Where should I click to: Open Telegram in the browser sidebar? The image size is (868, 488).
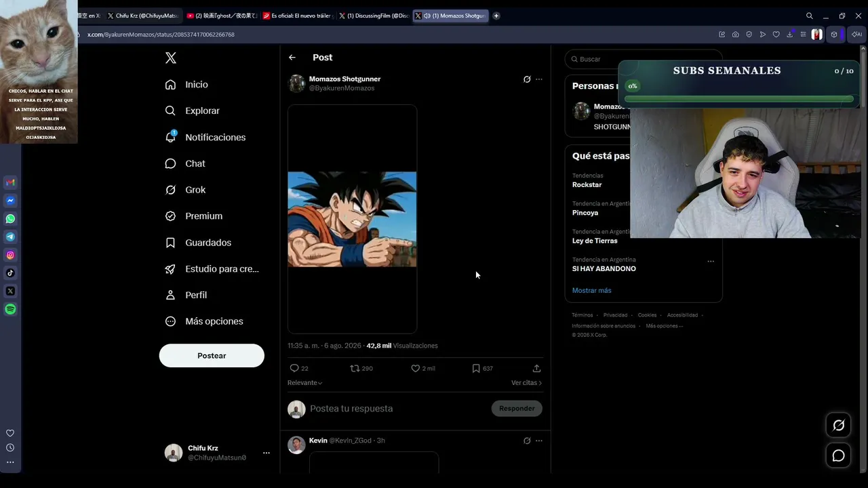[10, 237]
